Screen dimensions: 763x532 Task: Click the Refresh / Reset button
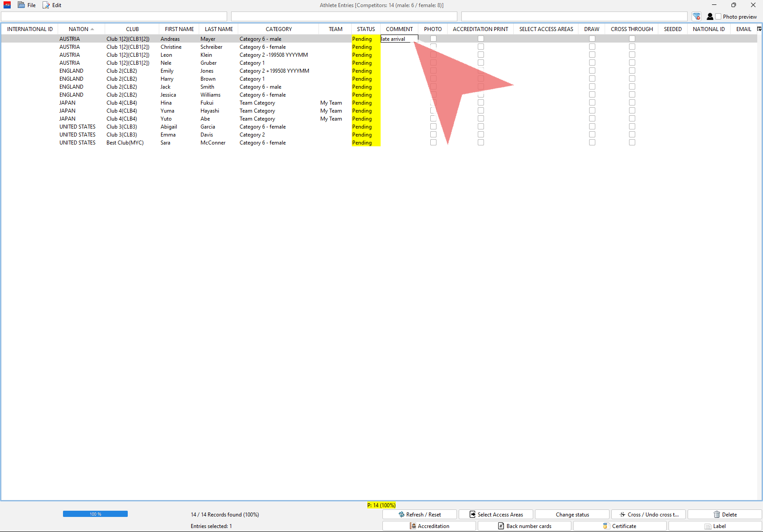click(420, 514)
